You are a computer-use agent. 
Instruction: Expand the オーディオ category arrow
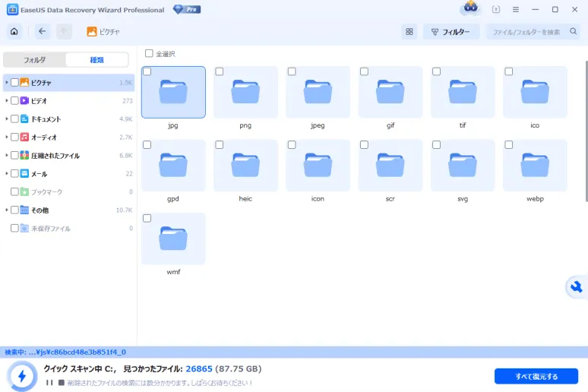pyautogui.click(x=7, y=137)
